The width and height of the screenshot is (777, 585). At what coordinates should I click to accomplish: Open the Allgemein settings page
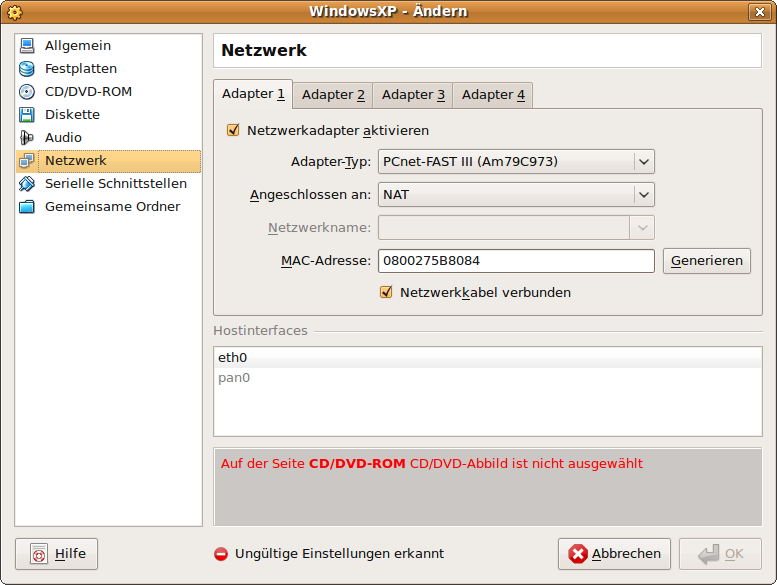109,46
